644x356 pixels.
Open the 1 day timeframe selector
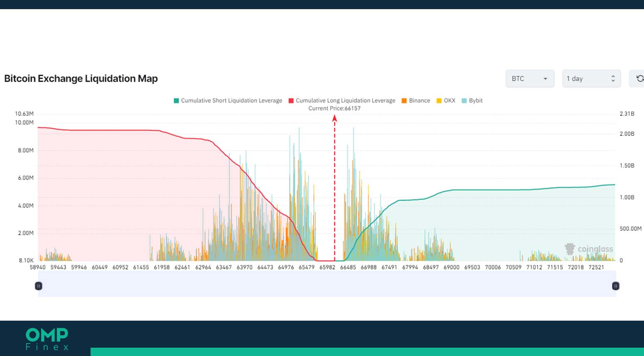[591, 79]
